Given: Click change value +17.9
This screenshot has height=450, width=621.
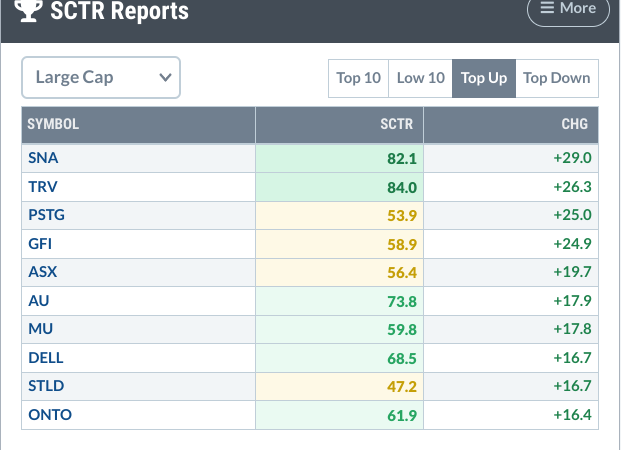Looking at the screenshot, I should point(572,301).
